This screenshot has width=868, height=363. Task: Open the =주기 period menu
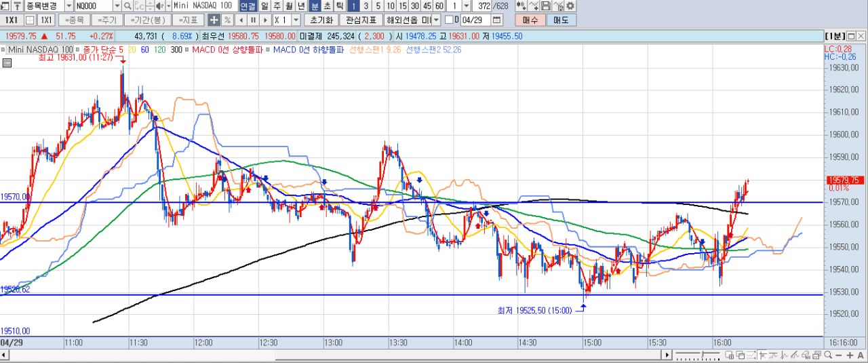[x=107, y=20]
